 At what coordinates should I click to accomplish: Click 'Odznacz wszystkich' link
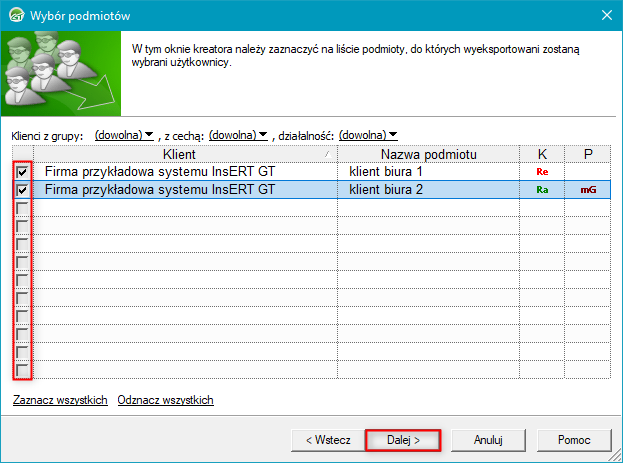pyautogui.click(x=165, y=400)
